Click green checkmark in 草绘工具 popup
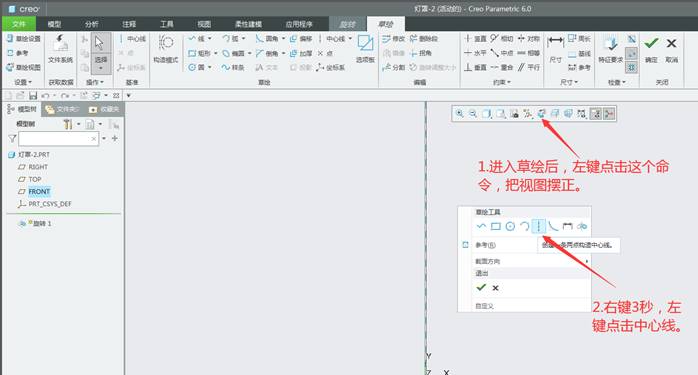 click(x=481, y=288)
